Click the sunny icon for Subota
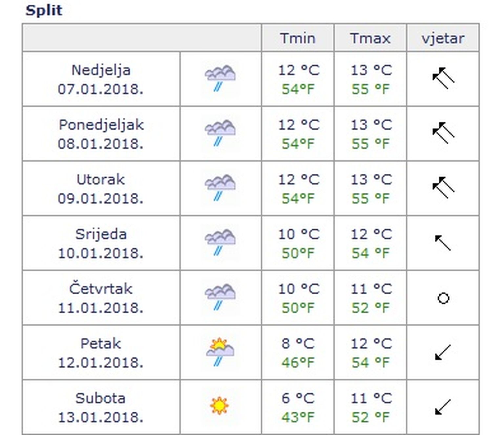The width and height of the screenshot is (504, 435). pos(219,406)
